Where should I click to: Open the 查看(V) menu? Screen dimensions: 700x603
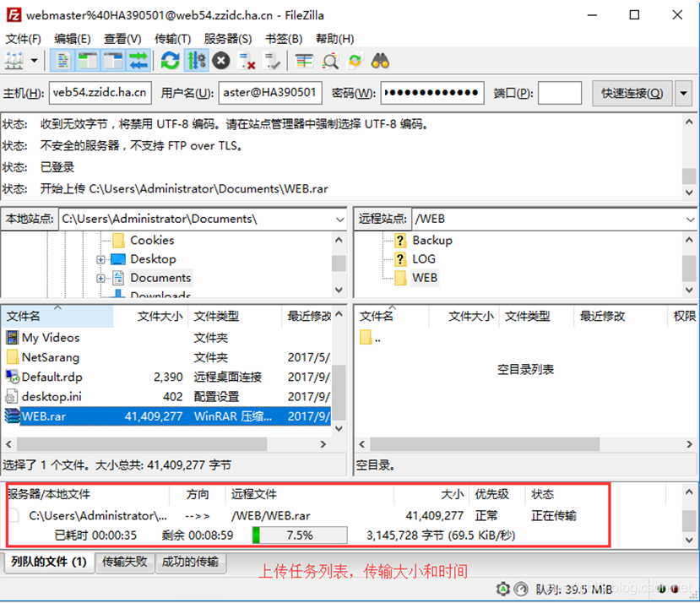pos(122,39)
